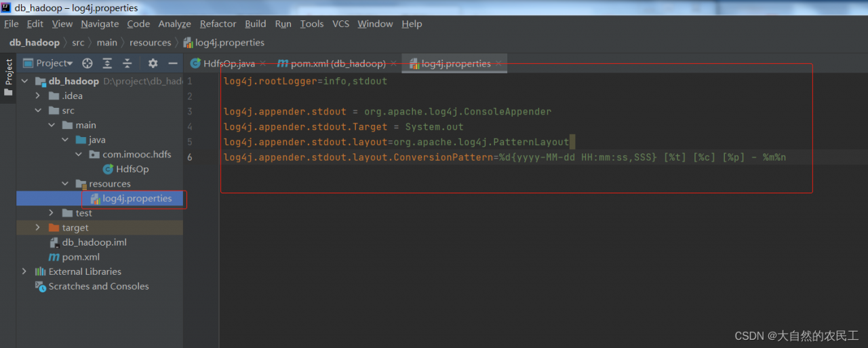868x348 pixels.
Task: Click the Scratches and Consoles icon
Action: click(40, 286)
